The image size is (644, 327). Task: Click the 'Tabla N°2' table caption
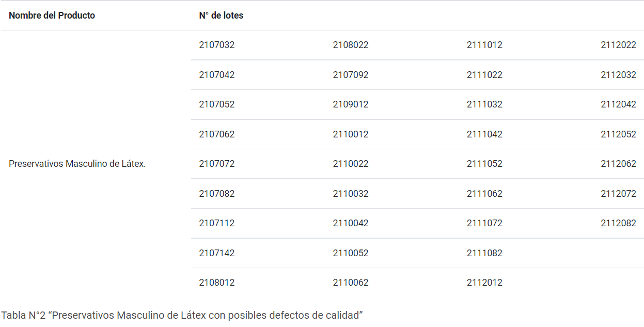[182, 315]
